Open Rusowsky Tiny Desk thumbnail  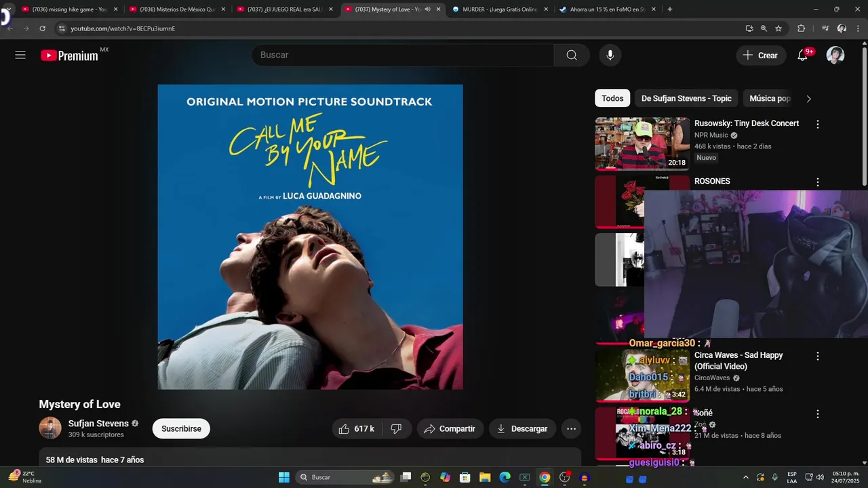[x=642, y=144]
